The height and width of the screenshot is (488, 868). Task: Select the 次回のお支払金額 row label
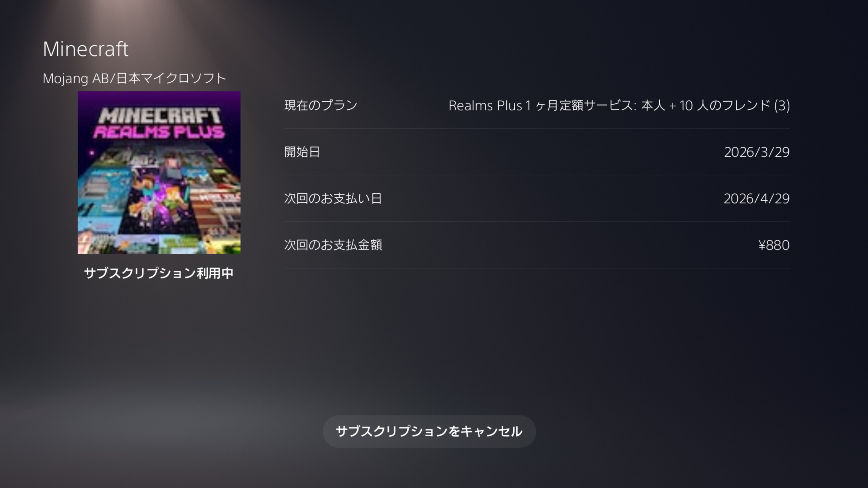click(x=333, y=245)
